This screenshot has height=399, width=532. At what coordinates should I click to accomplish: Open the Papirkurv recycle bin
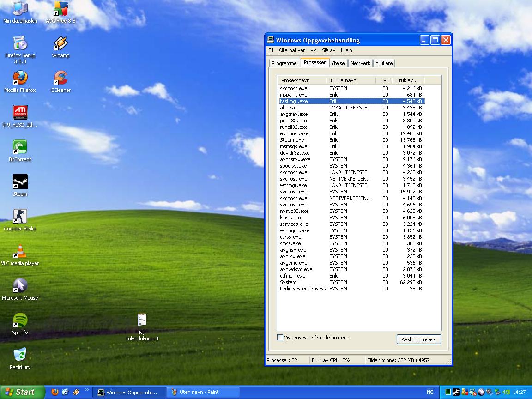[20, 358]
